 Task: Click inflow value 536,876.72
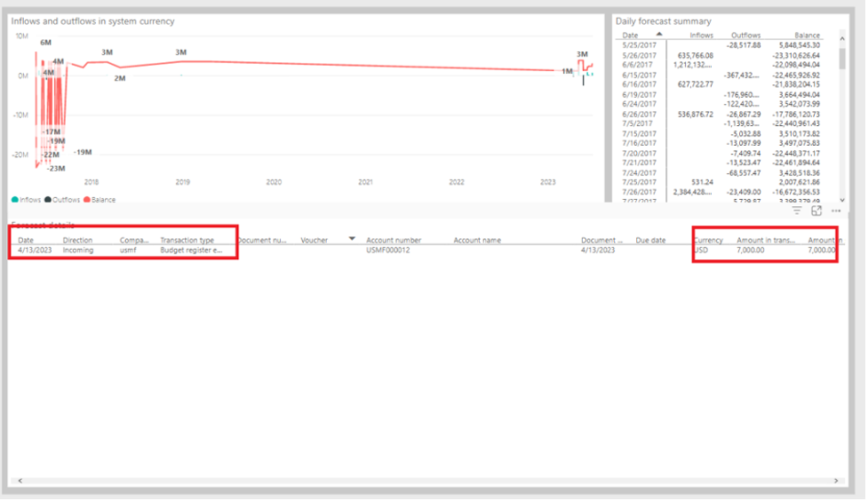point(696,114)
